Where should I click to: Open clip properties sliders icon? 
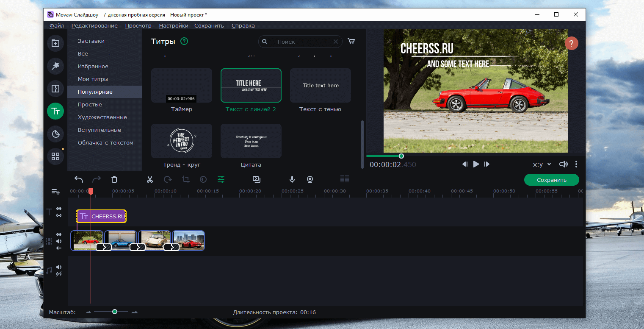point(221,179)
